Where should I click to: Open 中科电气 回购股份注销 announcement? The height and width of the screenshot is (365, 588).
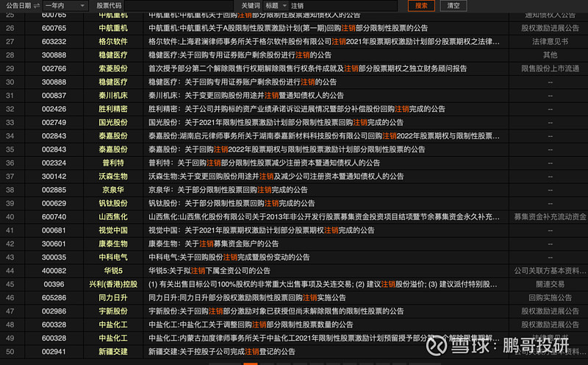click(x=229, y=258)
